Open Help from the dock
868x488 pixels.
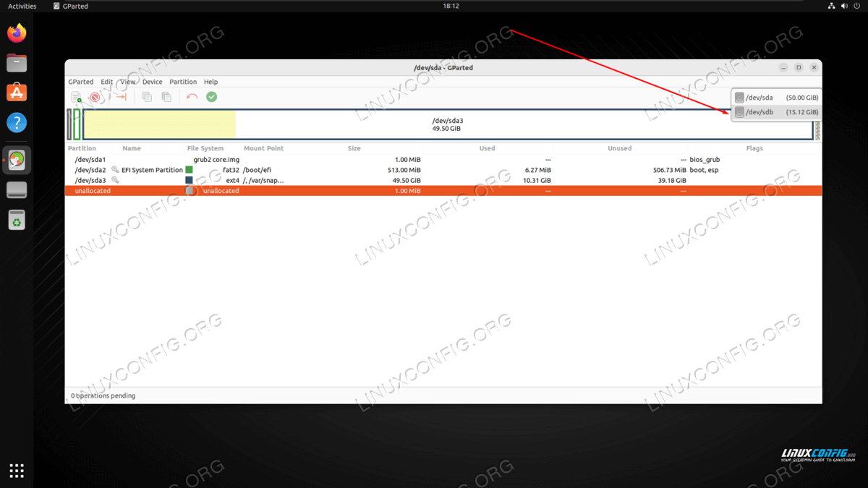pyautogui.click(x=17, y=122)
